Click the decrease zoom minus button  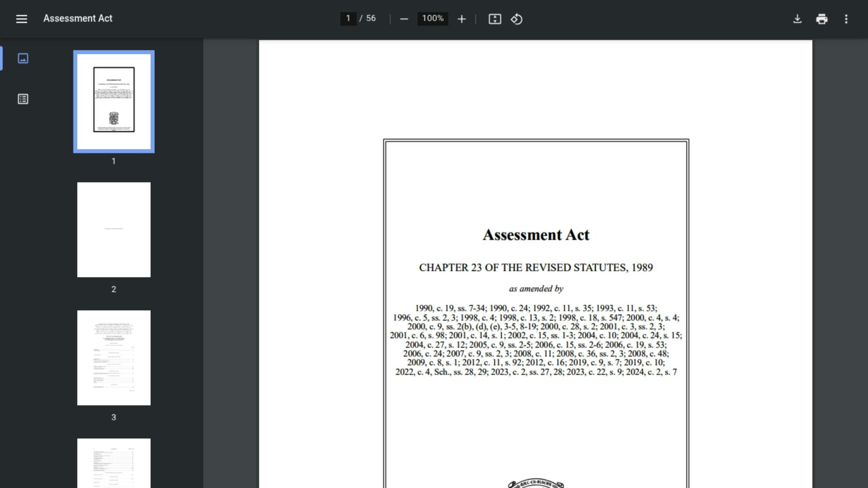pos(403,19)
